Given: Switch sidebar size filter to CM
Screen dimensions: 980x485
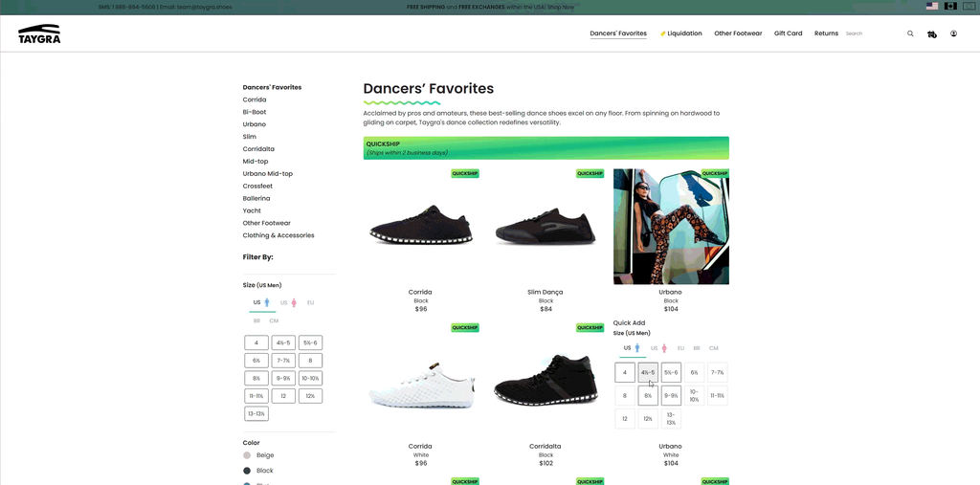Looking at the screenshot, I should click(x=274, y=321).
